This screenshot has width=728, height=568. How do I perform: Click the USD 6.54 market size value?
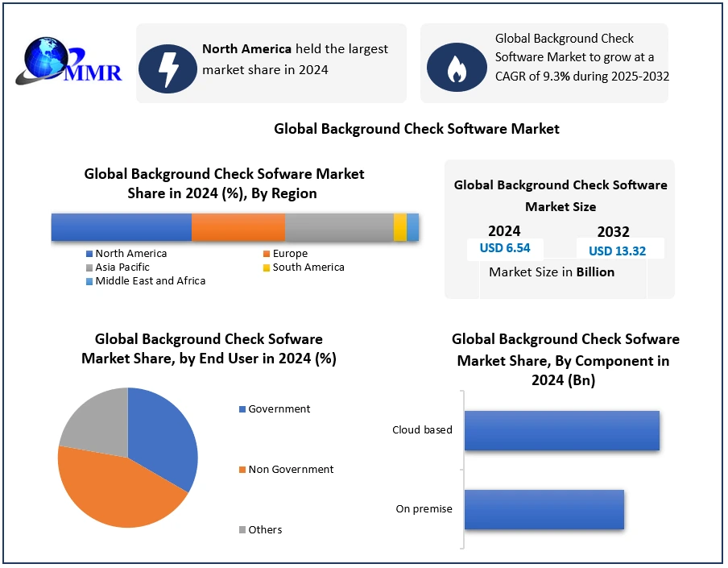pyautogui.click(x=505, y=248)
